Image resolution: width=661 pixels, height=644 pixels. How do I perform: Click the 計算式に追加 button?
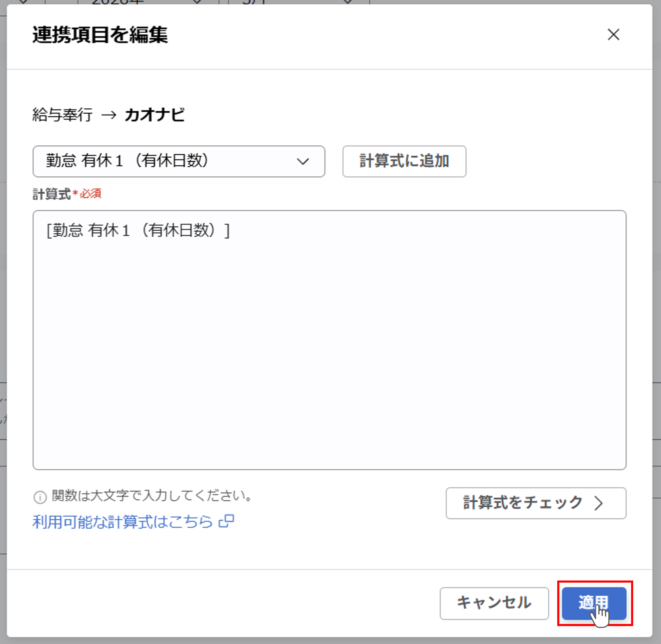click(x=404, y=161)
